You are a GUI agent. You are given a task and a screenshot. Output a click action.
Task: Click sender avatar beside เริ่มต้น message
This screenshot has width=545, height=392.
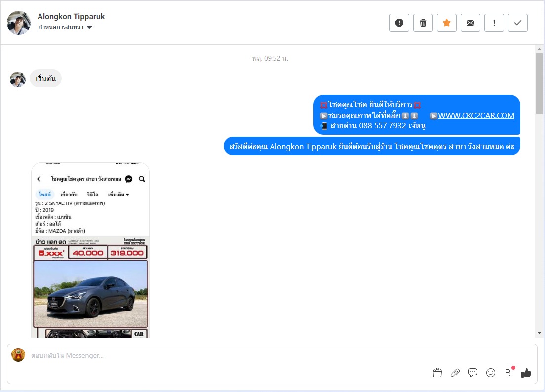[x=18, y=79]
